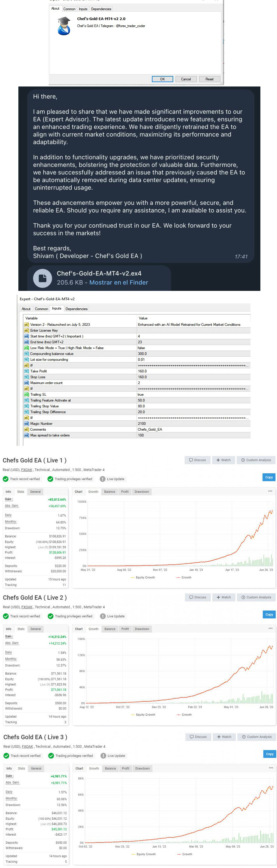Select the Drawdown chart tab for Live 1
277x868 pixels.
point(141,492)
